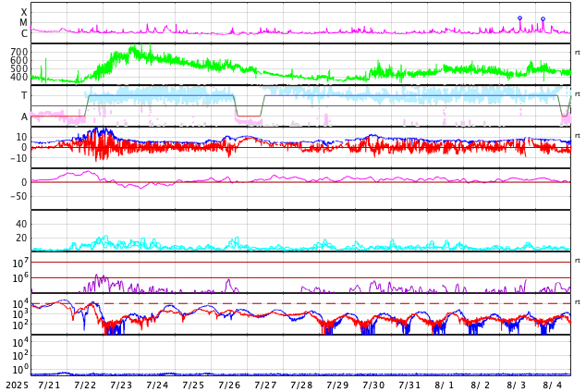Screen dimensions: 586x392
Task: Click the 500 speed axis label
Action: pyautogui.click(x=19, y=68)
